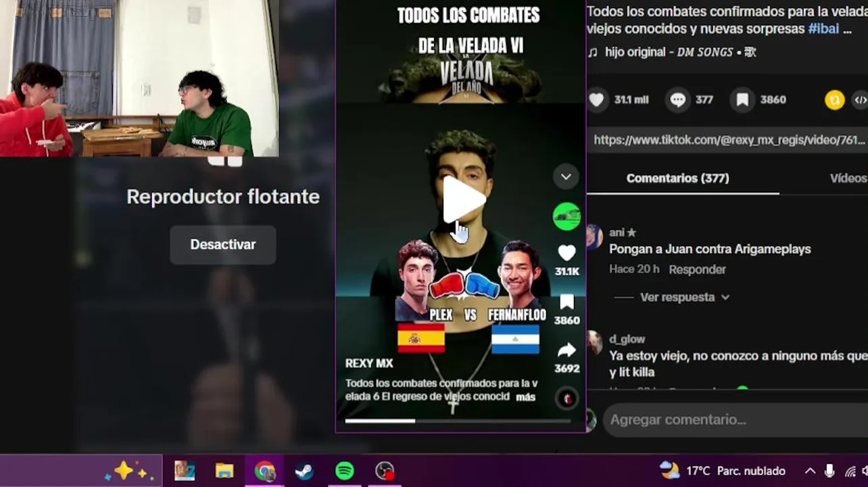Like the video with heart icon showing 31.1K
868x487 pixels.
coord(566,253)
